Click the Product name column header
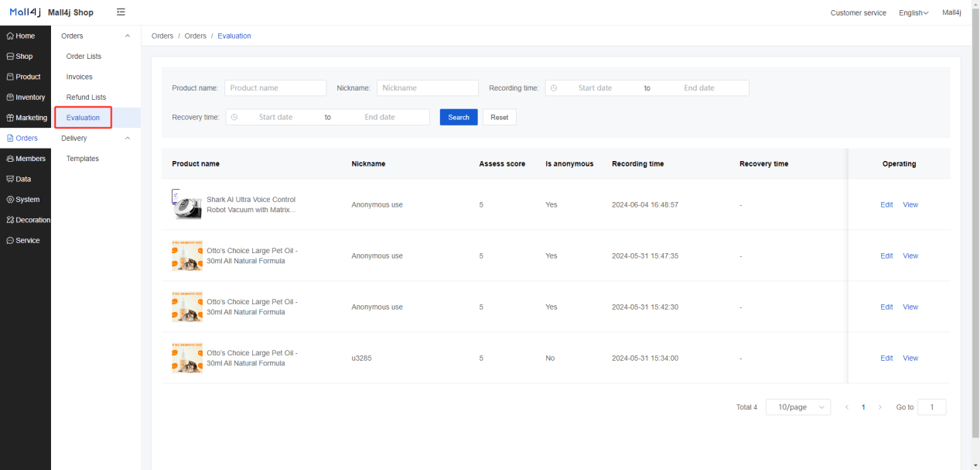The width and height of the screenshot is (980, 470). pyautogui.click(x=196, y=164)
